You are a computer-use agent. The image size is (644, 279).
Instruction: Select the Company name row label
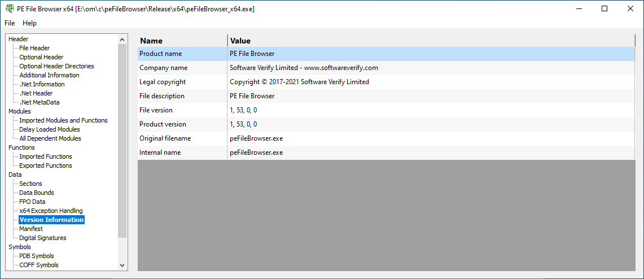click(164, 68)
